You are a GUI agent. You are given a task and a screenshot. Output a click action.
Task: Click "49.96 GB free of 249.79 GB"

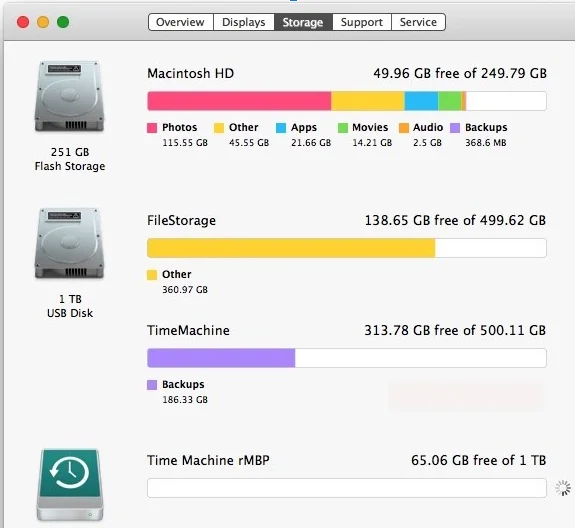460,73
